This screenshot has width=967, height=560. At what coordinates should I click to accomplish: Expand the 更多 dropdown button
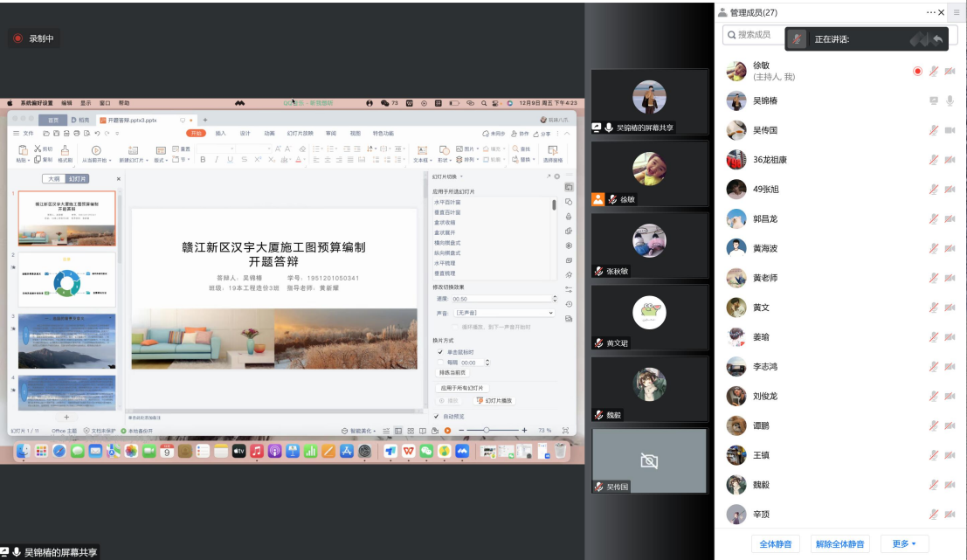pyautogui.click(x=904, y=544)
